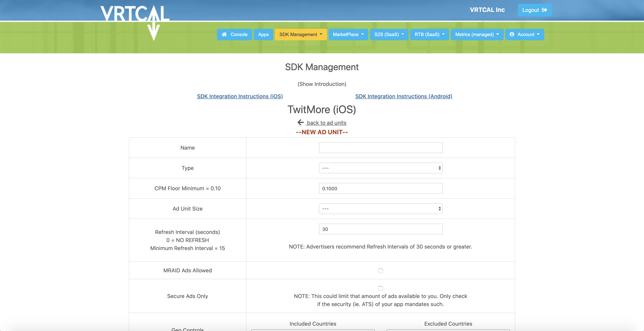The width and height of the screenshot is (644, 331).
Task: Open the Apps page
Action: pos(263,34)
